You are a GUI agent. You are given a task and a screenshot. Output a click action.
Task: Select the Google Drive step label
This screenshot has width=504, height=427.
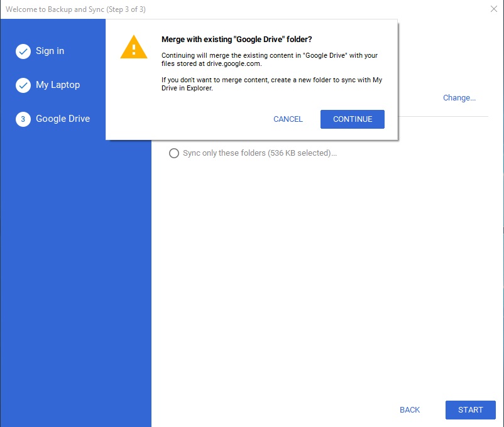point(63,119)
